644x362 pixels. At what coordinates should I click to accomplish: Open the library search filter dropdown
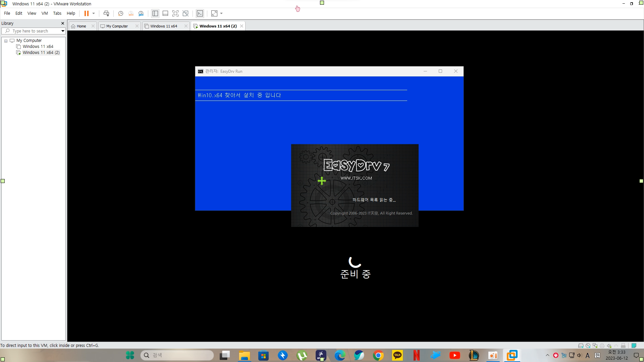pyautogui.click(x=63, y=31)
